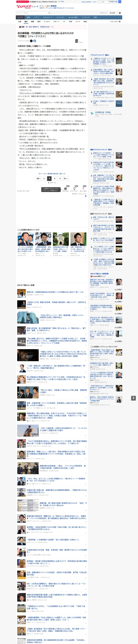Share article on Facebook

point(35,41)
